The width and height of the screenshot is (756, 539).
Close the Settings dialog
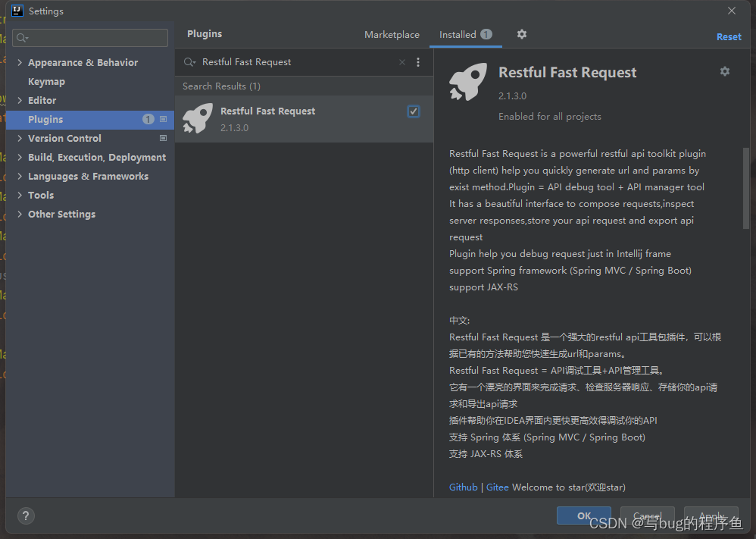pos(732,11)
